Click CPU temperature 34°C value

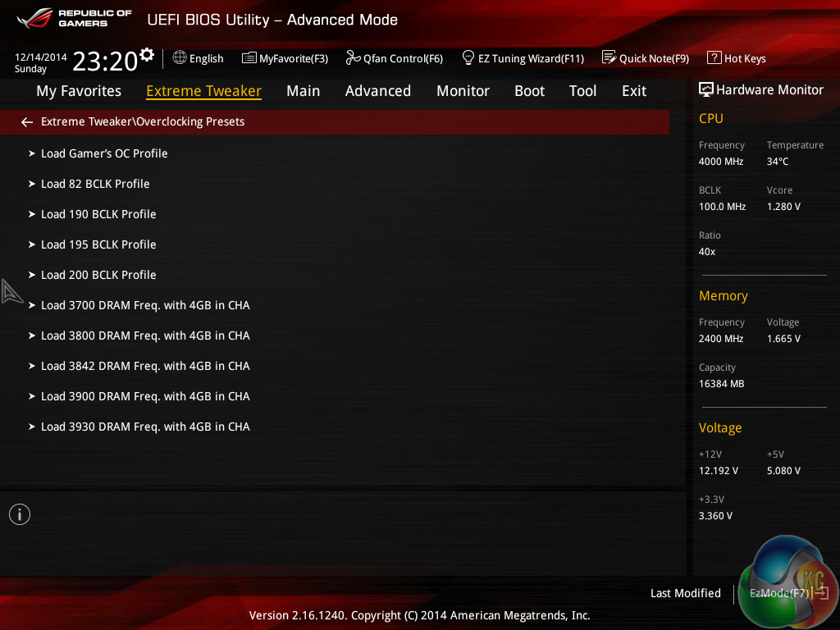pyautogui.click(x=778, y=162)
